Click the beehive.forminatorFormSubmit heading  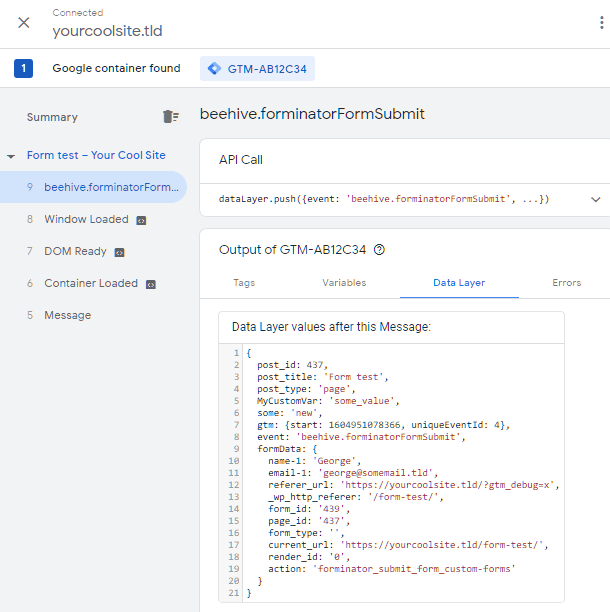click(312, 114)
